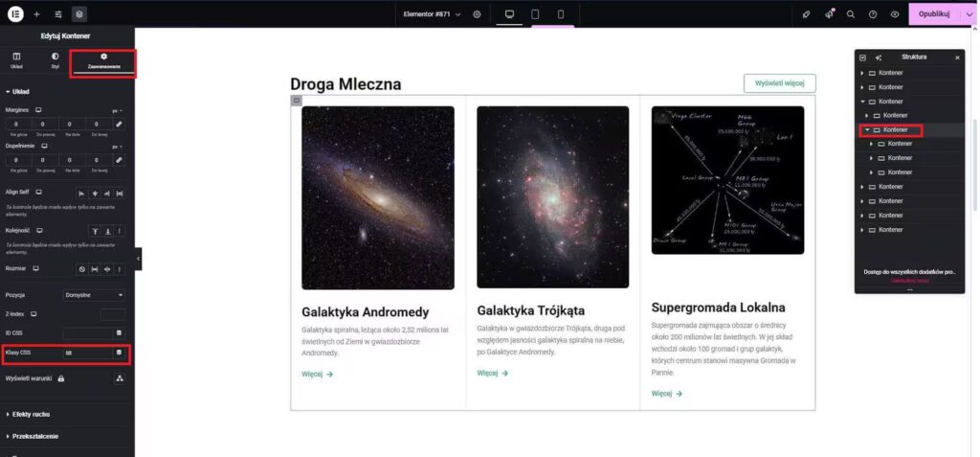Toggle linked values icon for Marginesy
Viewport: 980px width, 457px height.
pos(120,124)
